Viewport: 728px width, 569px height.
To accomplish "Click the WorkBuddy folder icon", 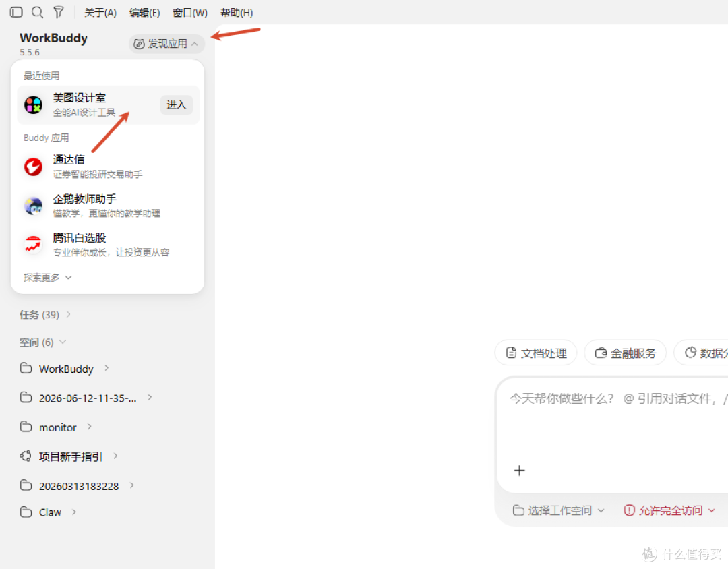I will 26,368.
